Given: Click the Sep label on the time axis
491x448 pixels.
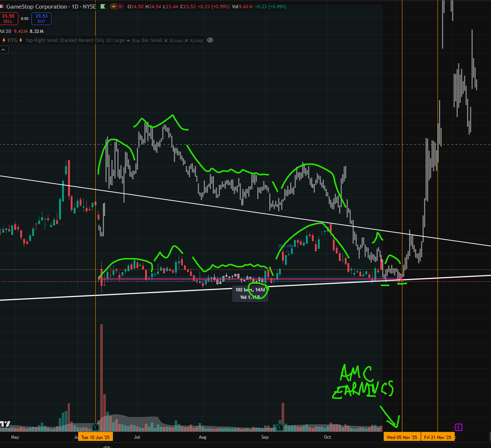Looking at the screenshot, I should [265, 437].
